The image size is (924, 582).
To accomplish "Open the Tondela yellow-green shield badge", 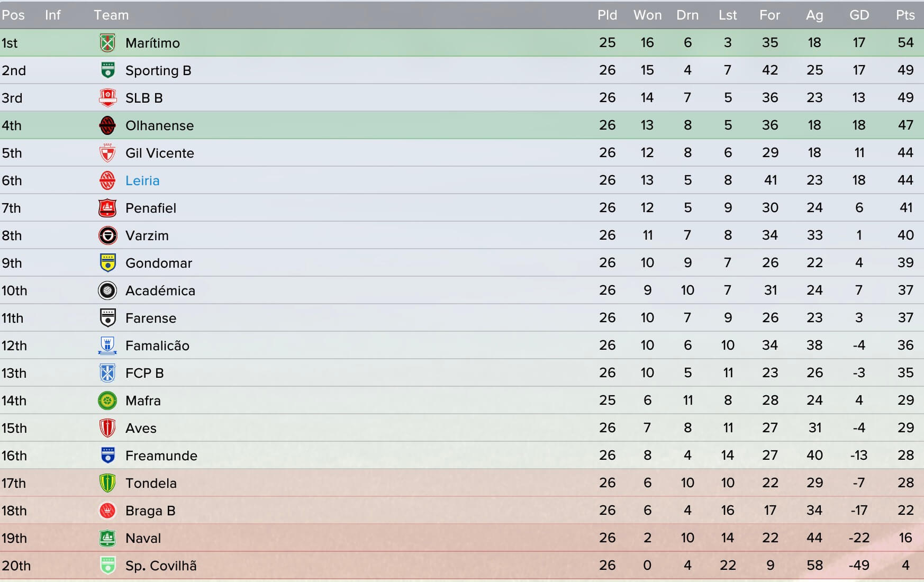I will pyautogui.click(x=107, y=483).
